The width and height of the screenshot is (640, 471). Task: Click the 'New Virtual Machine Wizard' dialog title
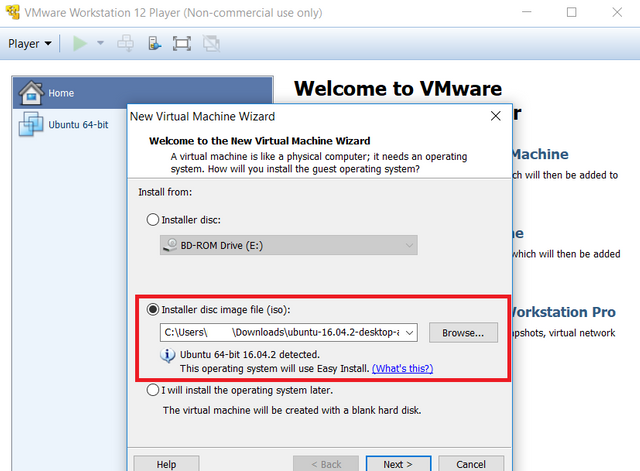pos(202,116)
